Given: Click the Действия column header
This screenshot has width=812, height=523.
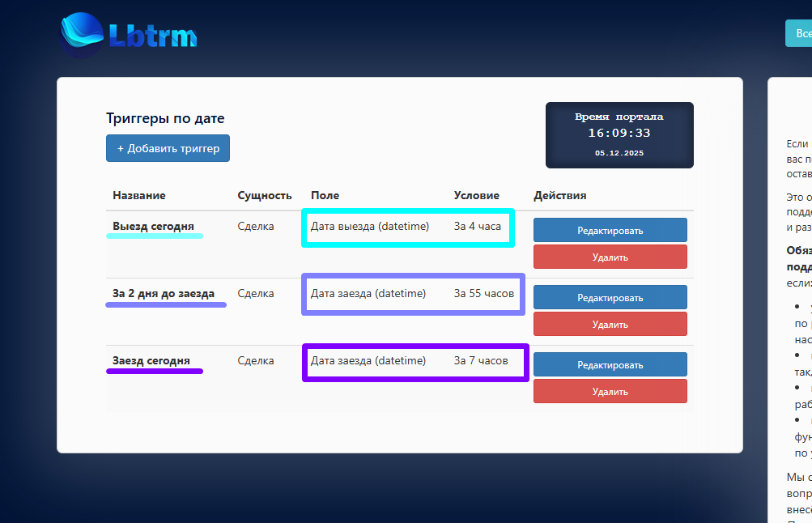Looking at the screenshot, I should tap(559, 195).
